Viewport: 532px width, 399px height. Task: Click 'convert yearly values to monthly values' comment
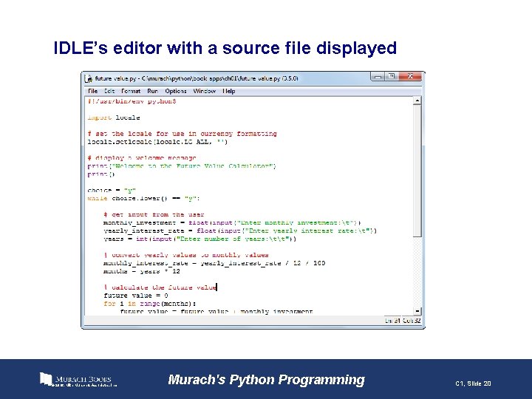(x=186, y=255)
